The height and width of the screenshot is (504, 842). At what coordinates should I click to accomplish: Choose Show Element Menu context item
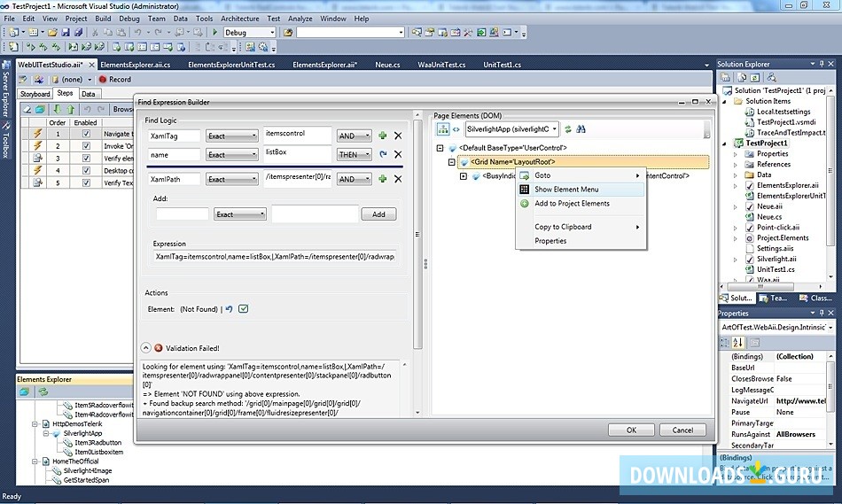pyautogui.click(x=581, y=190)
